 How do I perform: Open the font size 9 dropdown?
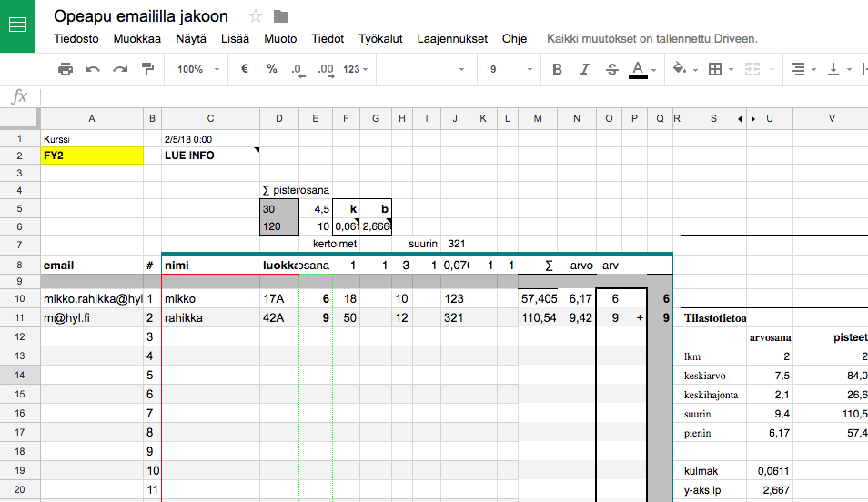point(510,69)
